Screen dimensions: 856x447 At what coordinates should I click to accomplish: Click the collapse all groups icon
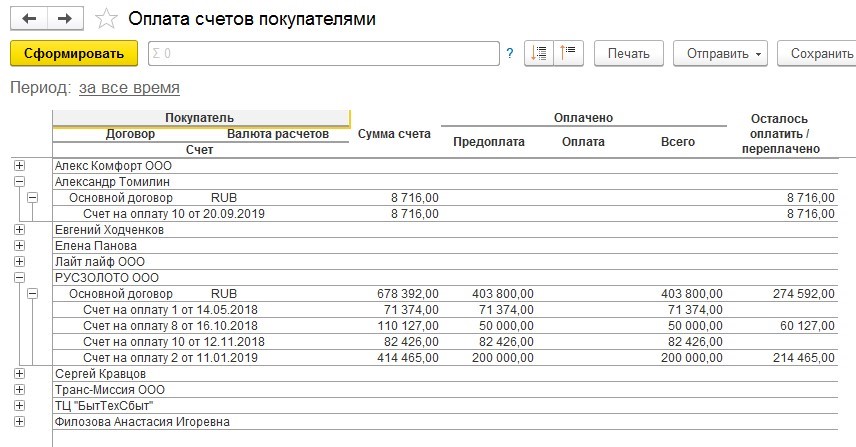click(x=570, y=53)
